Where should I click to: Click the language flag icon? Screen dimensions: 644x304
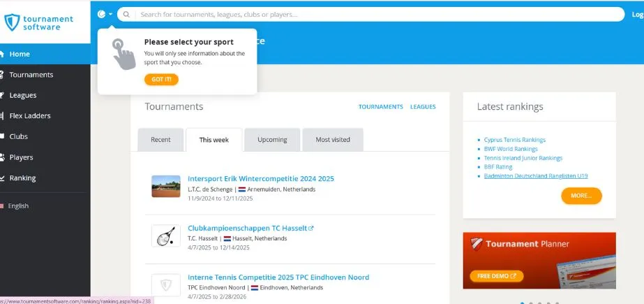pos(1,205)
